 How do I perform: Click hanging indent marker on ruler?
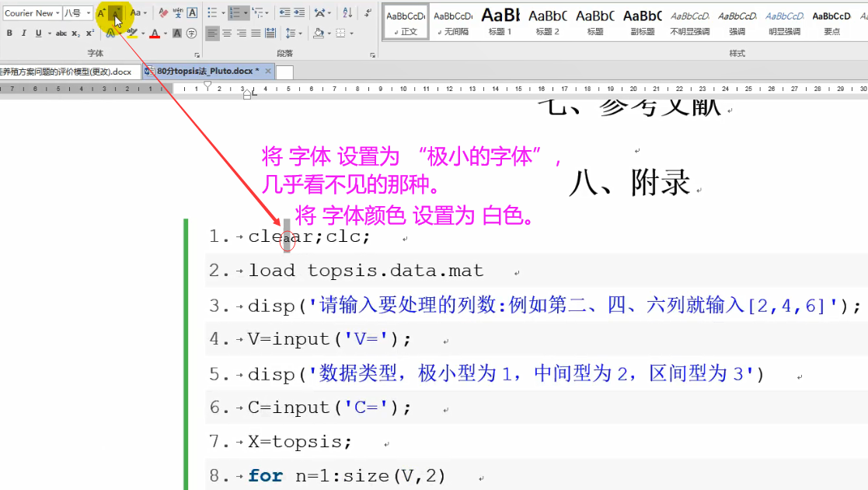247,92
